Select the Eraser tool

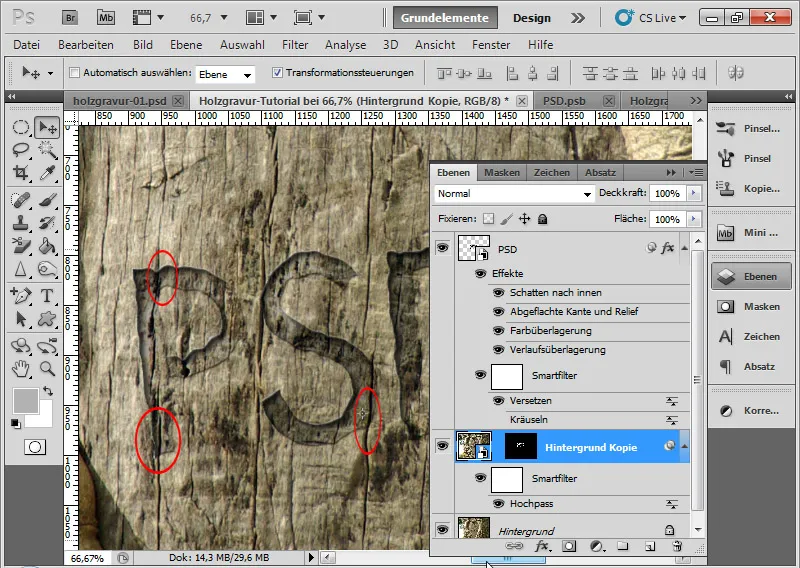20,246
